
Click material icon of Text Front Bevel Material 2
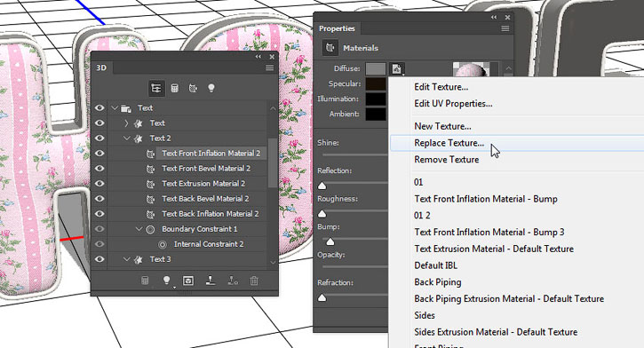[151, 169]
